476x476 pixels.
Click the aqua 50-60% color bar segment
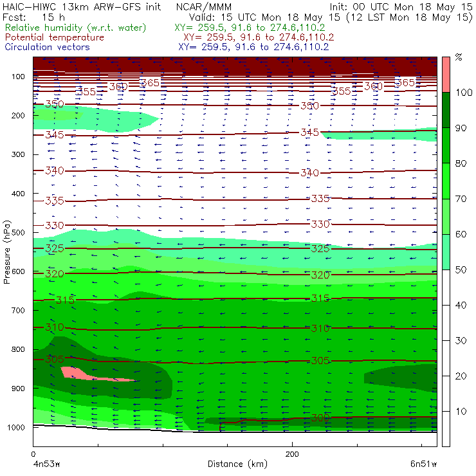tap(446, 252)
